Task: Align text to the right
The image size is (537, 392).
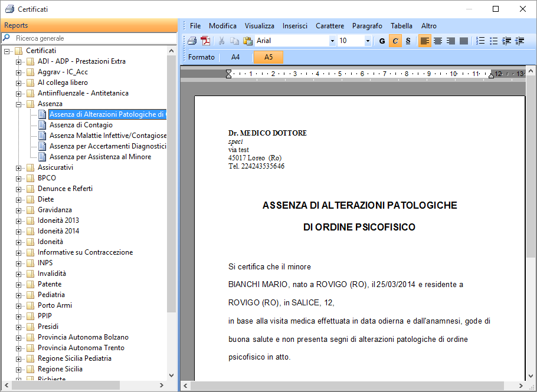Action: [451, 41]
